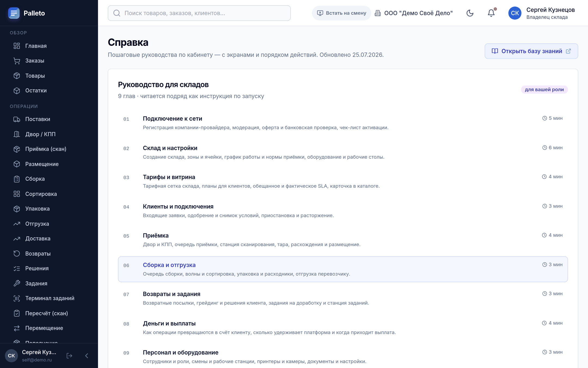The width and height of the screenshot is (588, 368).
Task: Click the Поставки truck icon in sidebar
Action: [17, 119]
